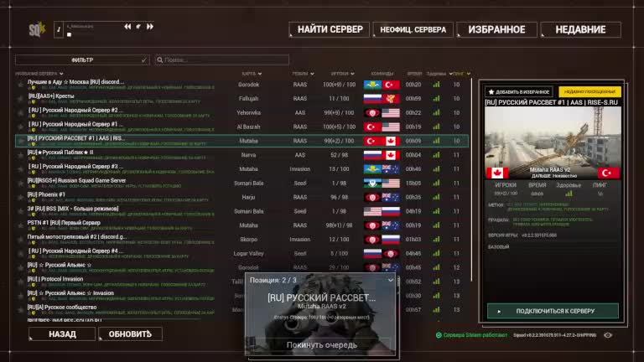This screenshot has height=362, width=644.
Task: Click the Squad logo icon
Action: (37, 29)
